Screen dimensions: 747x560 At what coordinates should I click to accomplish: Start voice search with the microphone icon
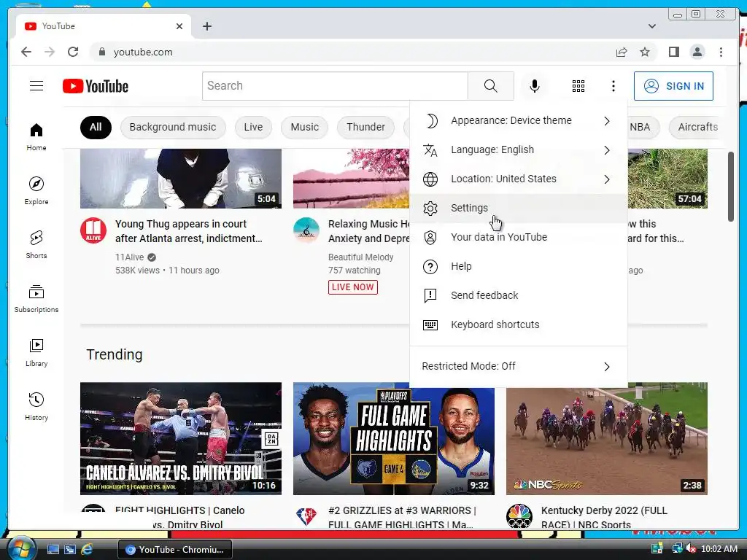535,86
